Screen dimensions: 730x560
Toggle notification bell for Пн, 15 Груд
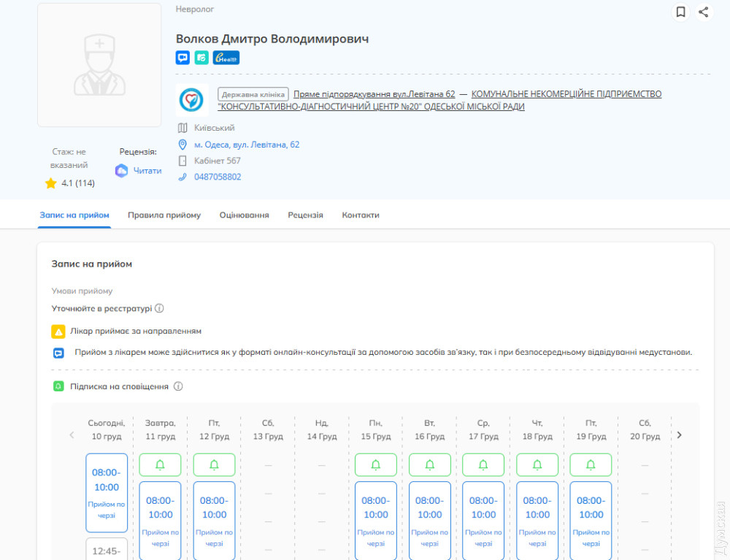375,465
